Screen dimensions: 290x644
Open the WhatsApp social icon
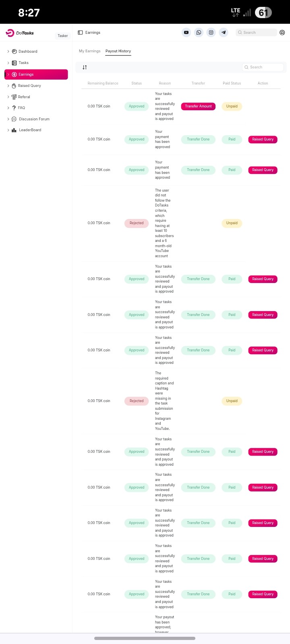[x=199, y=33]
